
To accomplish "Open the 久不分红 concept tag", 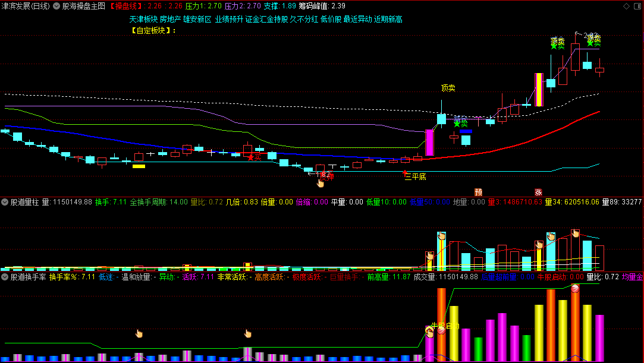I will (304, 19).
